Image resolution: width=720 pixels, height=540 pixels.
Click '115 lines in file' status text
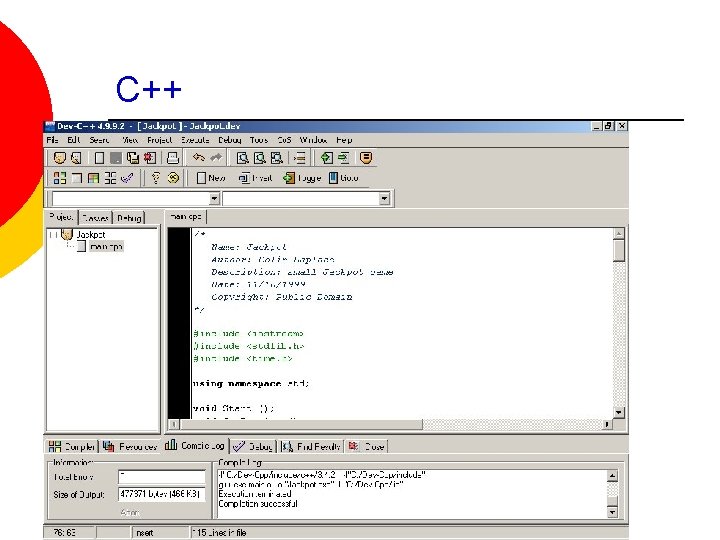click(x=219, y=533)
